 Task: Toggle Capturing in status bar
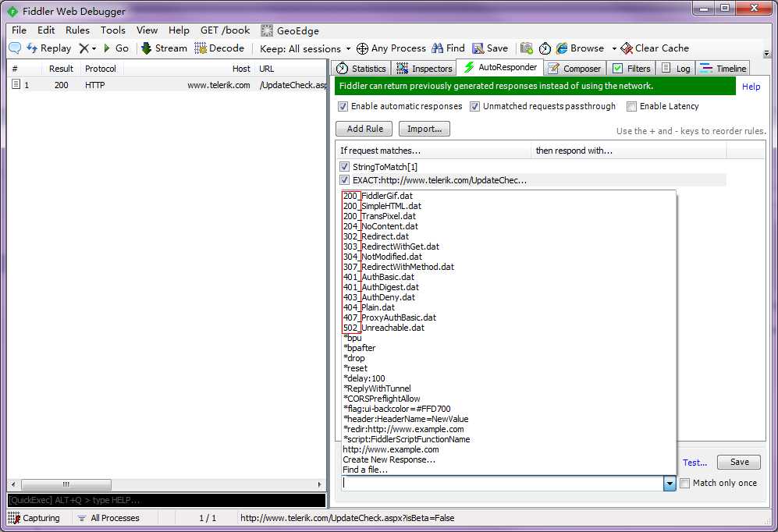[x=35, y=518]
